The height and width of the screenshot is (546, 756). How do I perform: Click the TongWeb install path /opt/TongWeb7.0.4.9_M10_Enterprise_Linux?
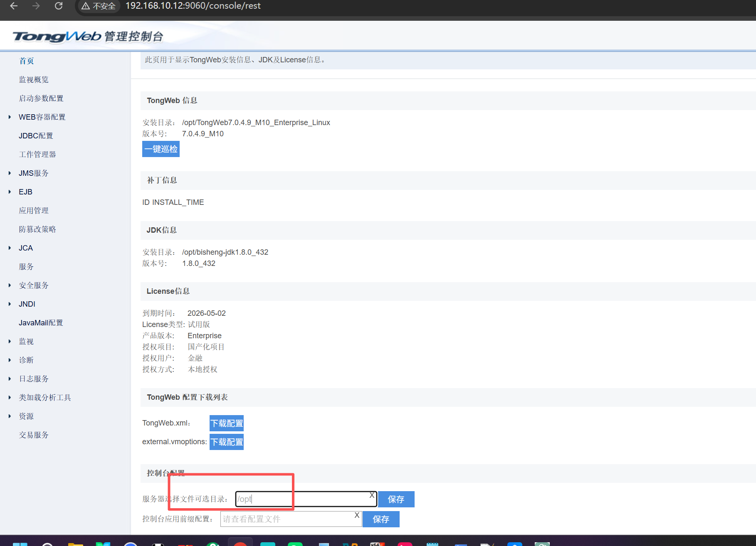point(256,123)
